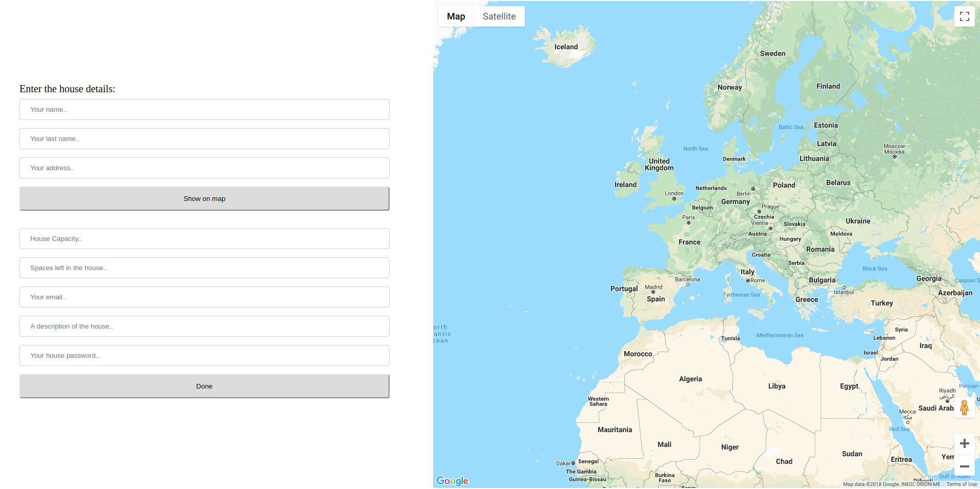Click the Mediterranean Sea label

point(780,335)
